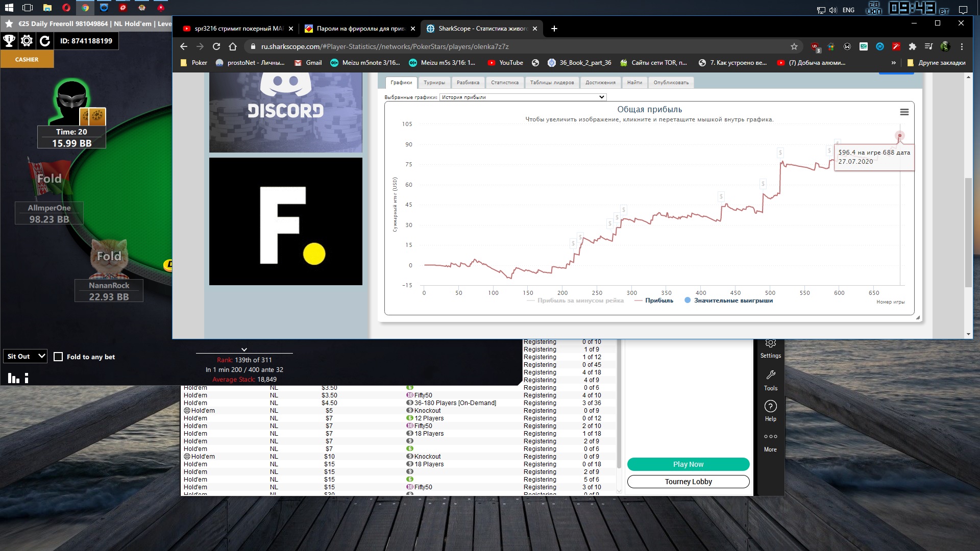This screenshot has width=980, height=551.
Task: Switch to Разбивка tab
Action: [x=468, y=83]
